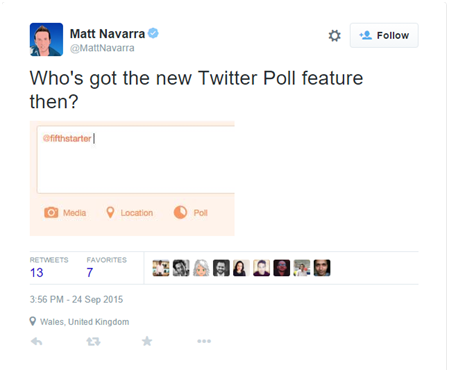Click the Matt Navarra display name
Image resolution: width=449 pixels, height=372 pixels.
click(107, 34)
